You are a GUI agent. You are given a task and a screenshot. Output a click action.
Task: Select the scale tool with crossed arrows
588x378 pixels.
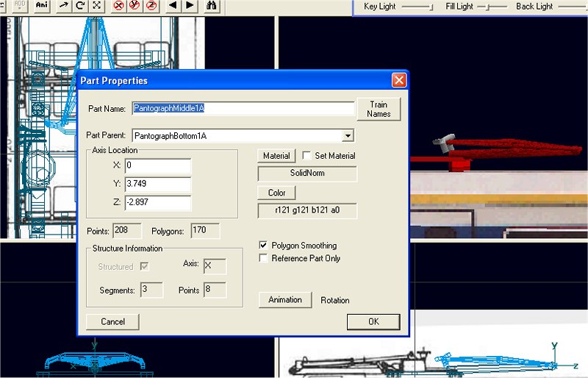click(97, 6)
